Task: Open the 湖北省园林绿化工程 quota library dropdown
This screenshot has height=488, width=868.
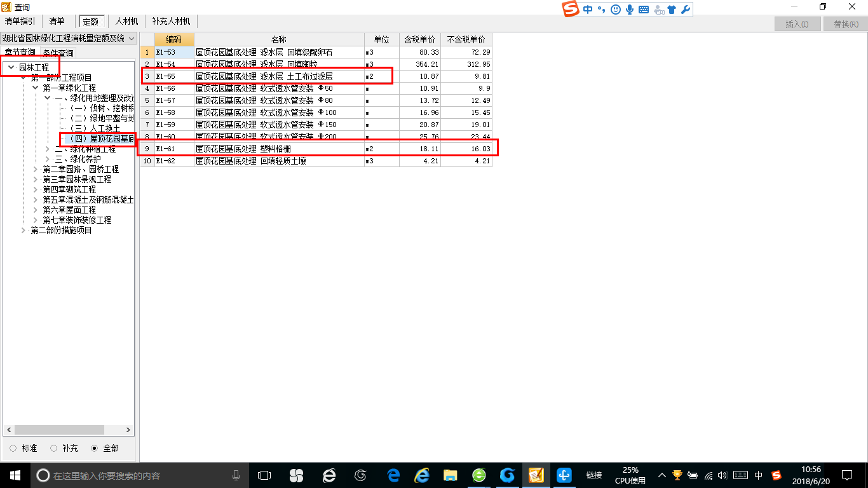Action: (69, 38)
